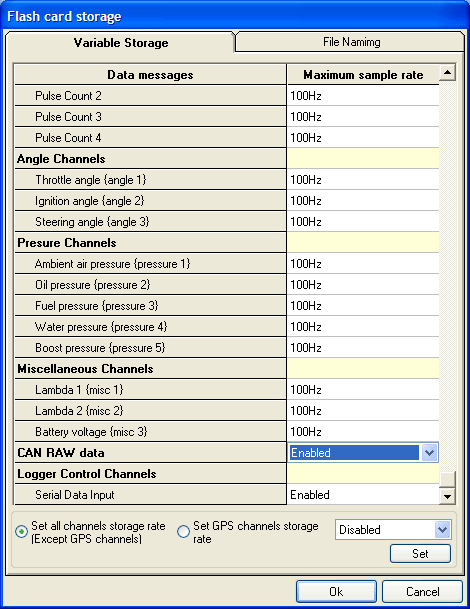Click the scrollbar thumb near the bottom

tap(447, 479)
